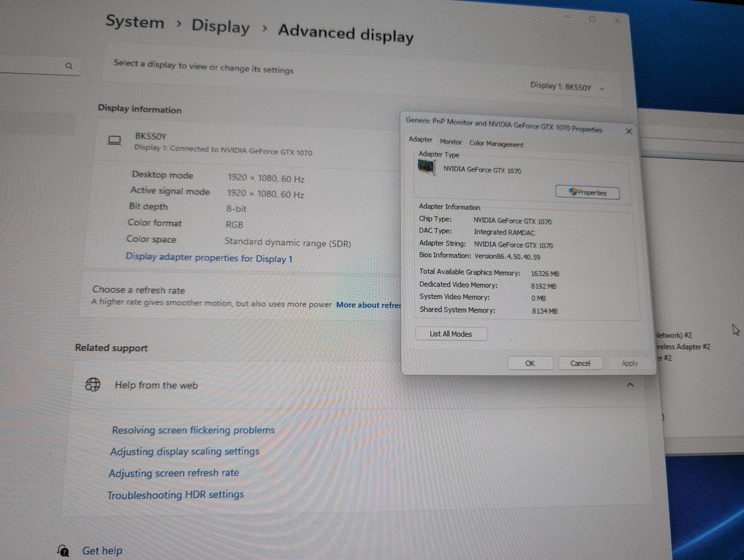The height and width of the screenshot is (560, 744).
Task: Click Integrated RAMDAC DAC type value
Action: [x=504, y=232]
